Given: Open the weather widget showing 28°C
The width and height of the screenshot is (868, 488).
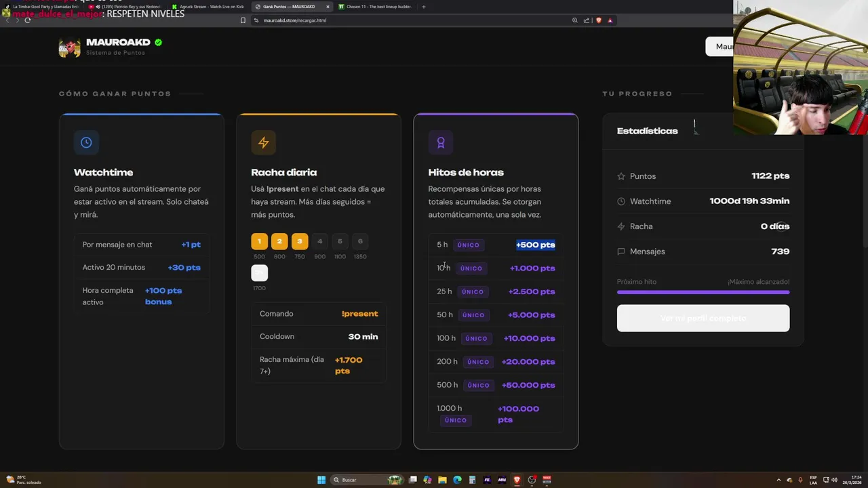Looking at the screenshot, I should [24, 480].
